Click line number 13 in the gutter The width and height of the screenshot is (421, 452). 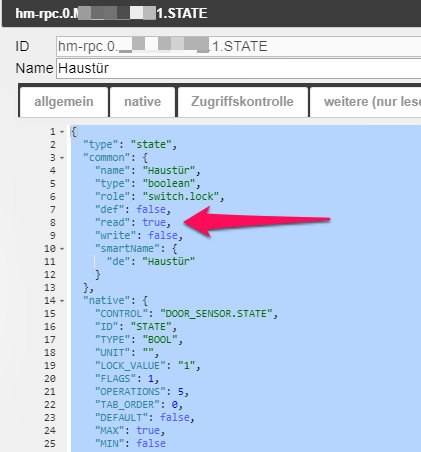tap(50, 288)
